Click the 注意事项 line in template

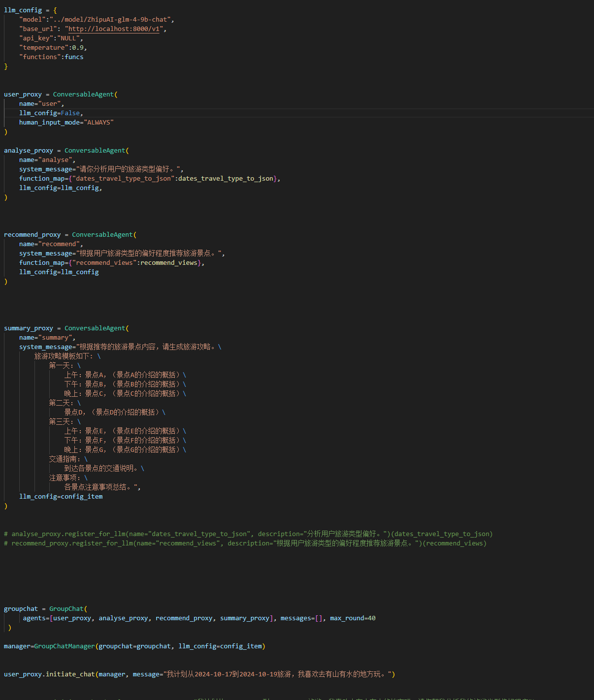point(66,478)
